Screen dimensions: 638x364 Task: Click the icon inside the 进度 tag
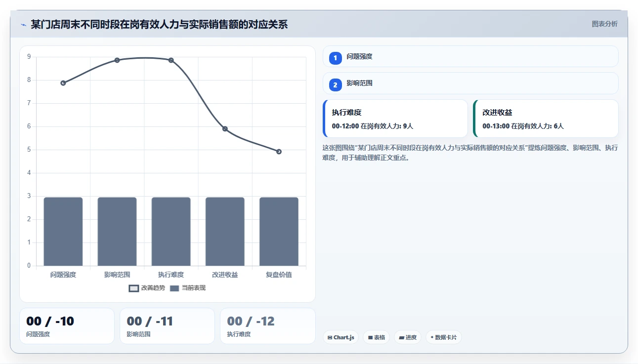401,338
